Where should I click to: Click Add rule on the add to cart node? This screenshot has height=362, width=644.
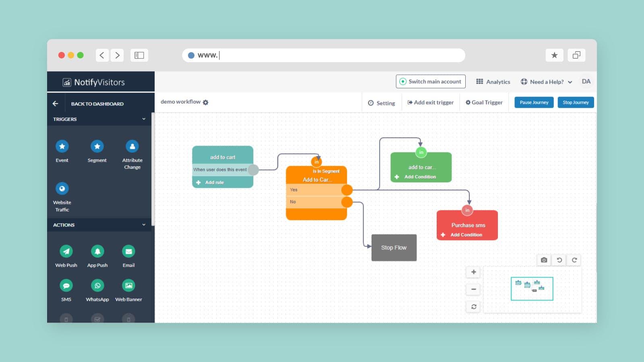pyautogui.click(x=210, y=182)
